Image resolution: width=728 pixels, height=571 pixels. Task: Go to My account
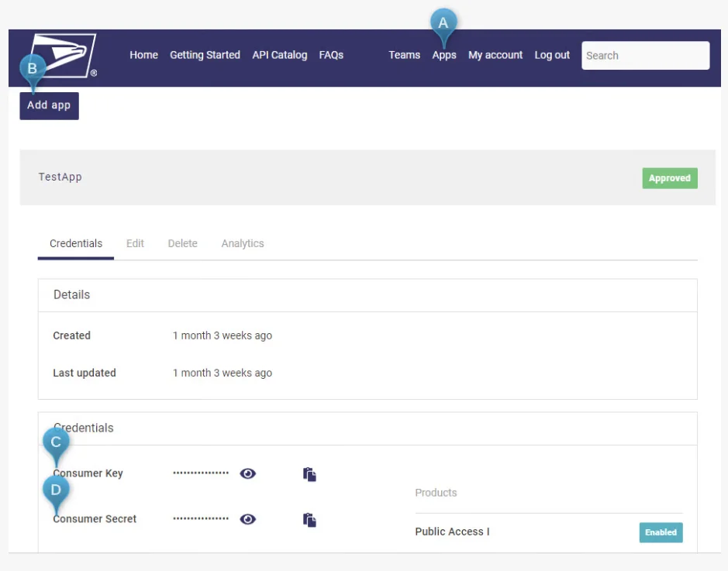pos(495,55)
